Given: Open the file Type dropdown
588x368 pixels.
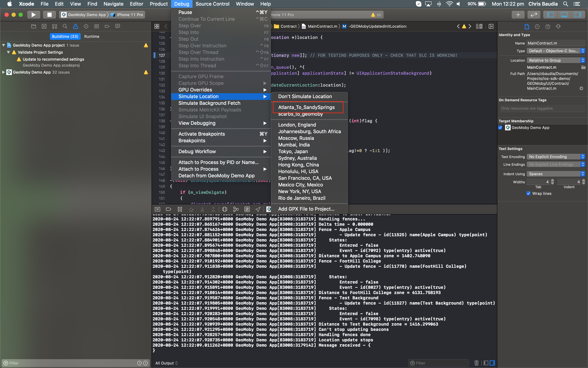Looking at the screenshot, I should click(x=556, y=51).
